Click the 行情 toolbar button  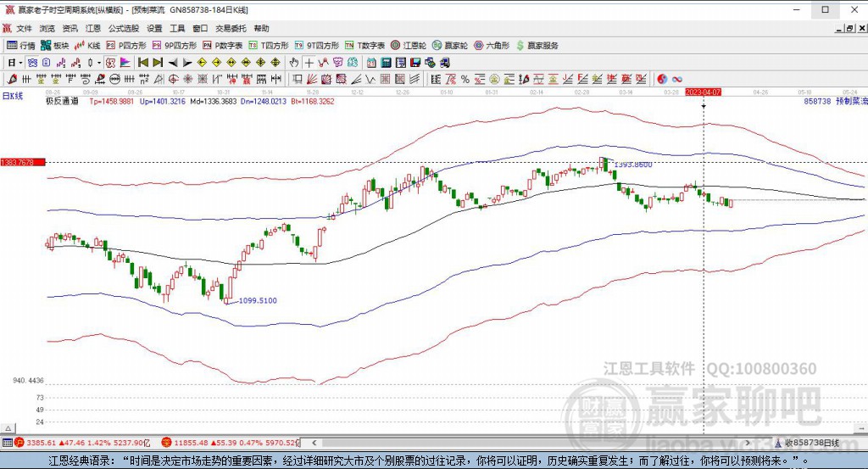21,46
